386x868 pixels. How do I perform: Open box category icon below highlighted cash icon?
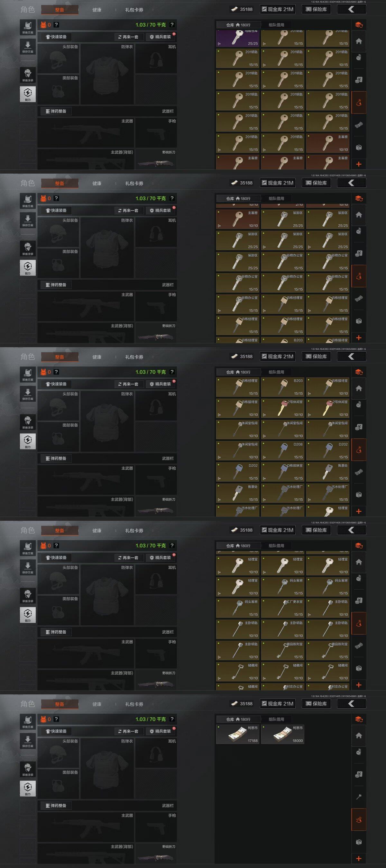[359, 842]
